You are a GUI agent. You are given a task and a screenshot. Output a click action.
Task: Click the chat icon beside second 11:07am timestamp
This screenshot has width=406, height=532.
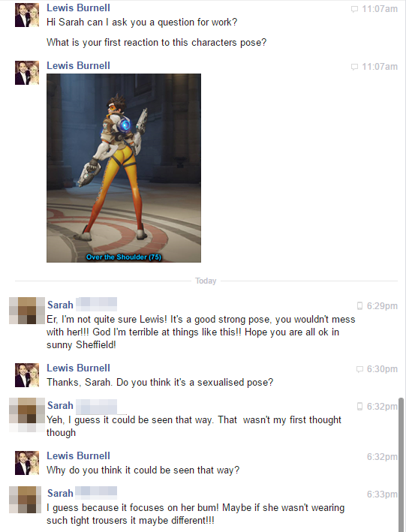(354, 67)
